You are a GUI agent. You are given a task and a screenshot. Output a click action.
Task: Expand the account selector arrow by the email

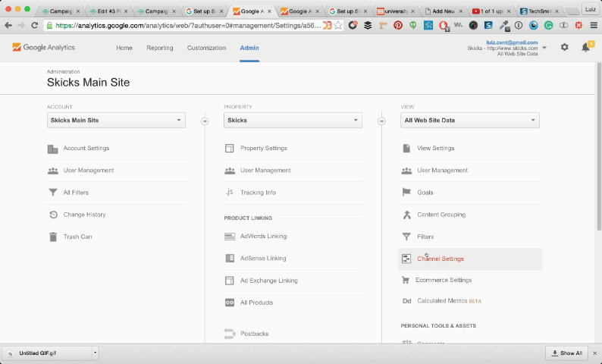pos(544,48)
